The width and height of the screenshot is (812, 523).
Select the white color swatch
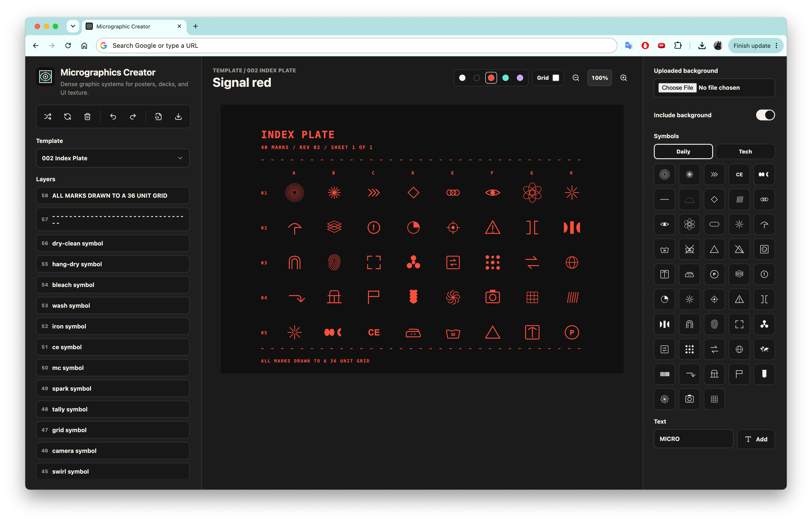(x=462, y=78)
